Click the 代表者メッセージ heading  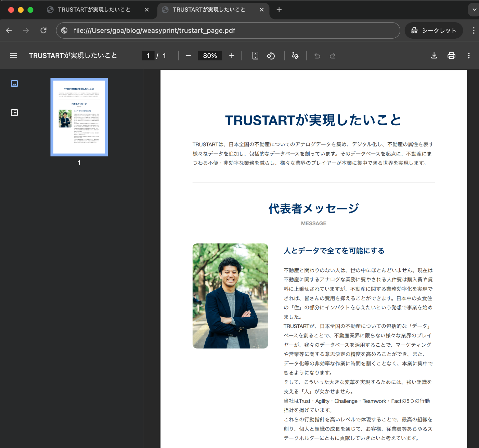(x=314, y=208)
